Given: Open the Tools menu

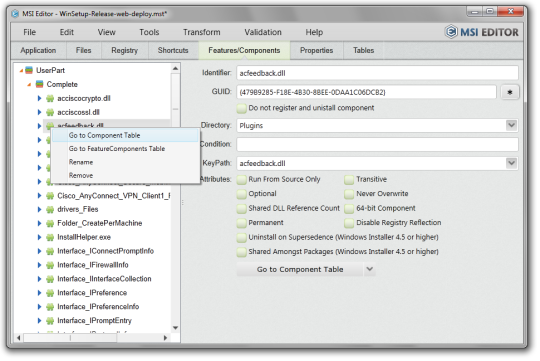Looking at the screenshot, I should [149, 32].
